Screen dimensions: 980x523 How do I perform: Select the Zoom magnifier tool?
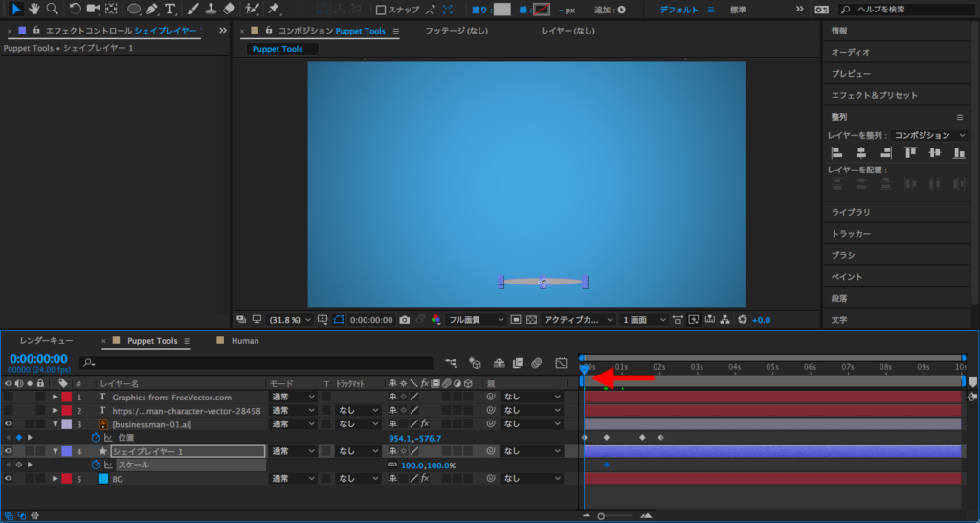click(x=52, y=10)
